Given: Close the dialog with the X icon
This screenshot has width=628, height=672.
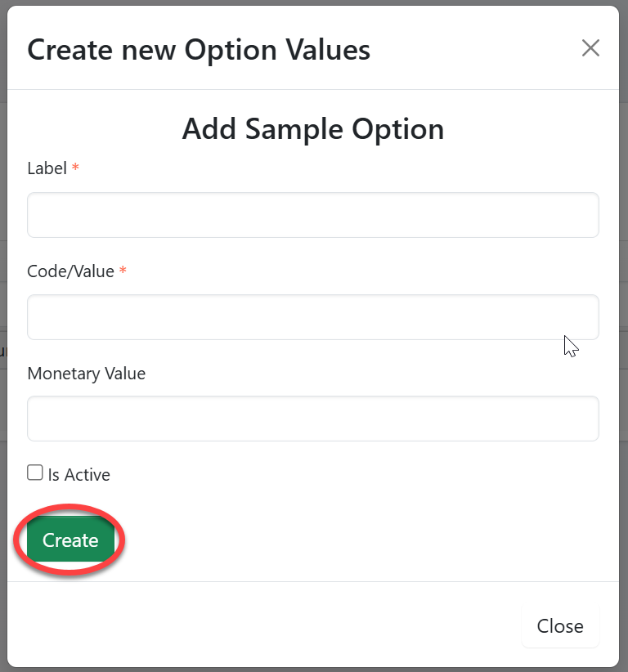Looking at the screenshot, I should point(590,48).
